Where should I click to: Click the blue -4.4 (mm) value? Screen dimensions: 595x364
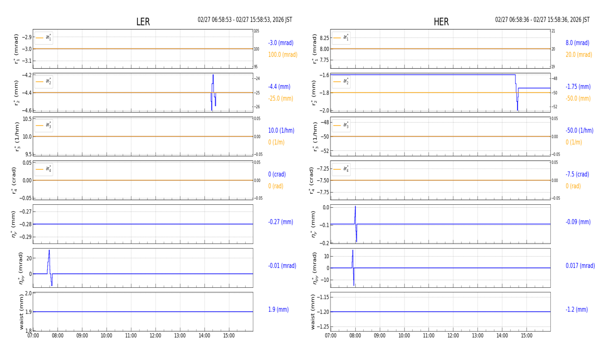tap(279, 87)
